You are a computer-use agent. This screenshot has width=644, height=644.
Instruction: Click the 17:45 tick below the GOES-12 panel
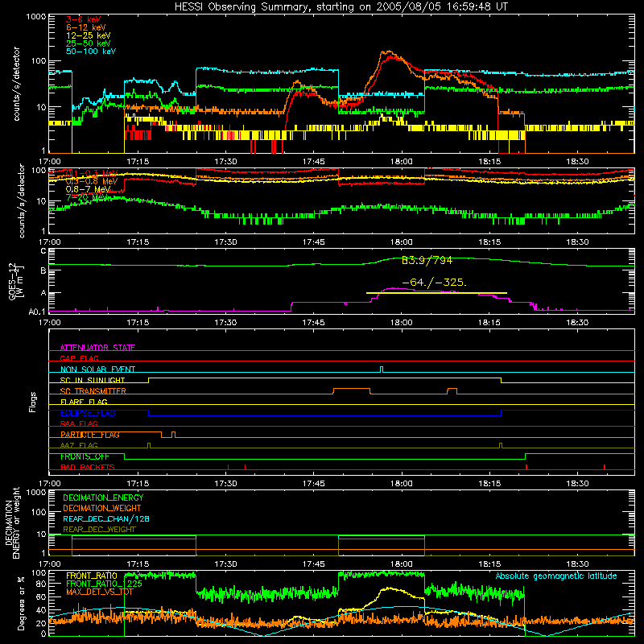[313, 322]
